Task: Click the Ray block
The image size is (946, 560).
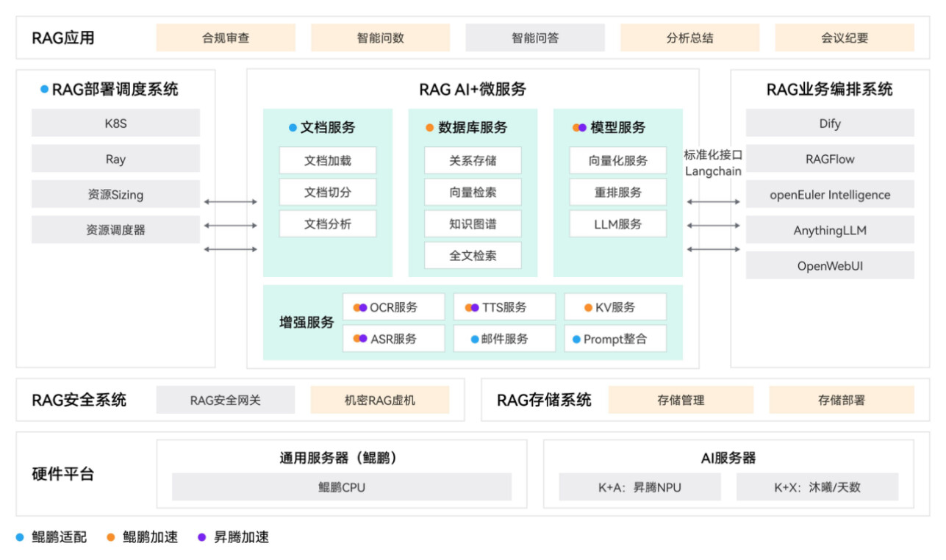Action: [x=115, y=159]
